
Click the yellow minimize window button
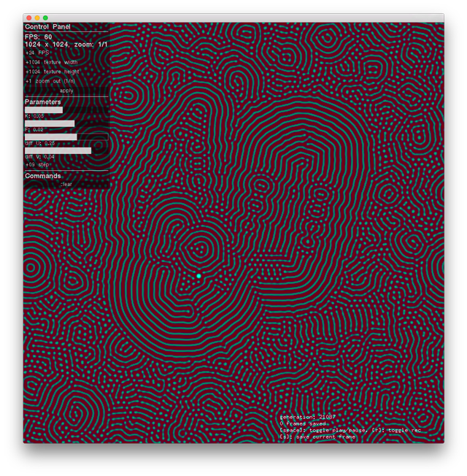click(x=37, y=18)
